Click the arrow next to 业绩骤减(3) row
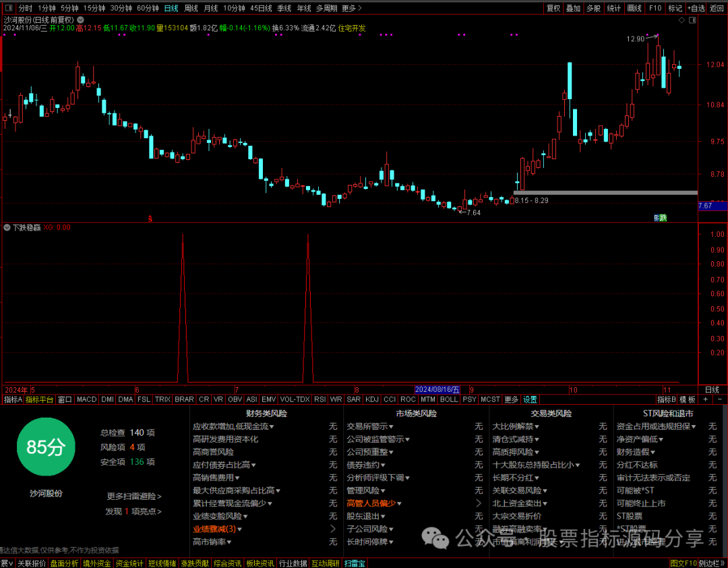Image resolution: width=728 pixels, height=568 pixels. [x=333, y=529]
